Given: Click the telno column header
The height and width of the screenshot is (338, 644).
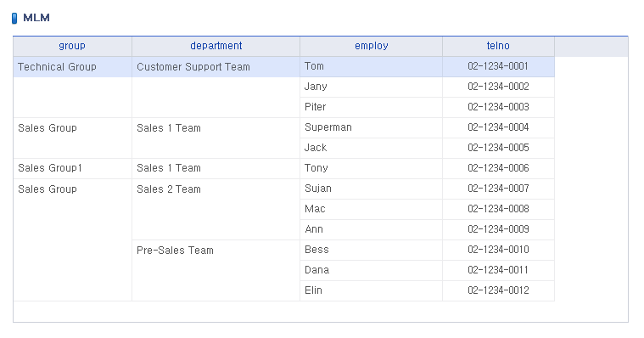Looking at the screenshot, I should click(498, 46).
